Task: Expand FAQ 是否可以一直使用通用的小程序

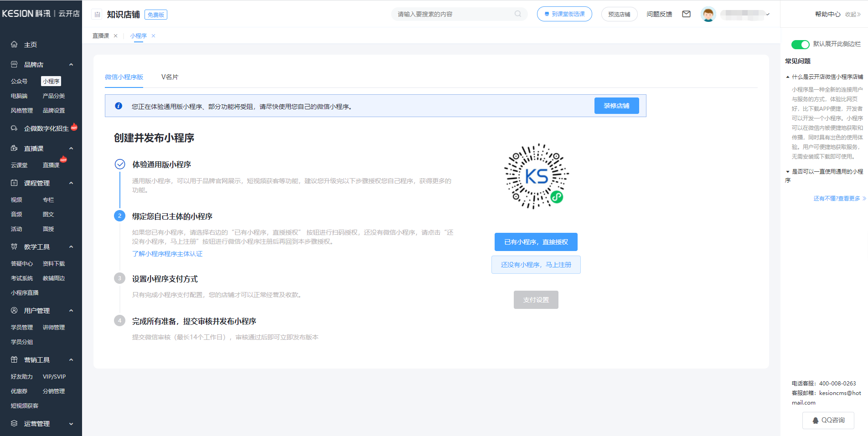Action: pos(824,176)
